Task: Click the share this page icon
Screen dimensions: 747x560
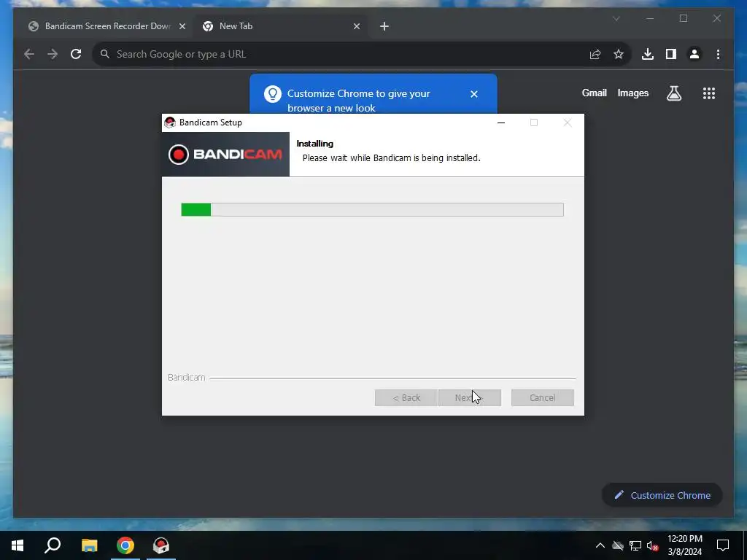Action: click(595, 54)
